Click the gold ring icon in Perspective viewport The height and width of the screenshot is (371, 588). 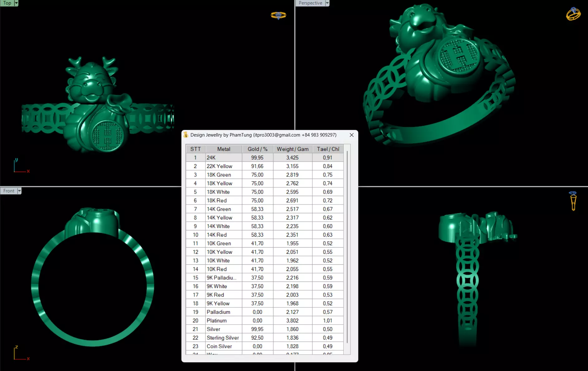click(x=573, y=14)
